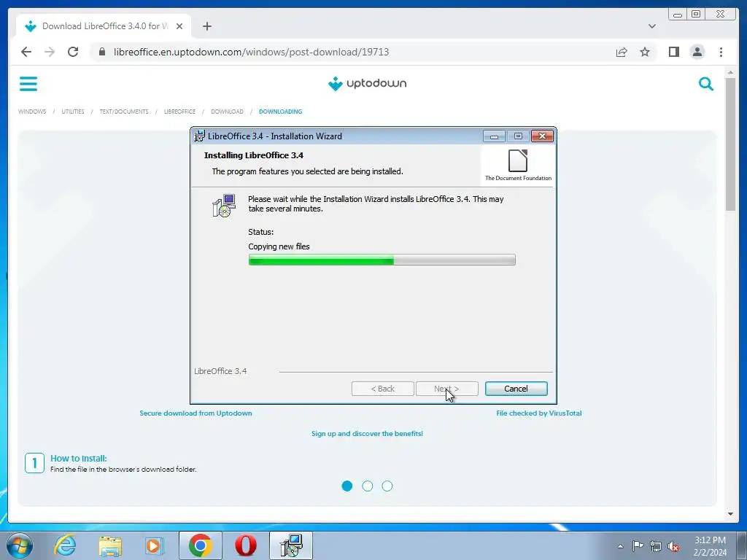Image resolution: width=747 pixels, height=560 pixels.
Task: Click page scrollbar down arrow
Action: point(730,514)
